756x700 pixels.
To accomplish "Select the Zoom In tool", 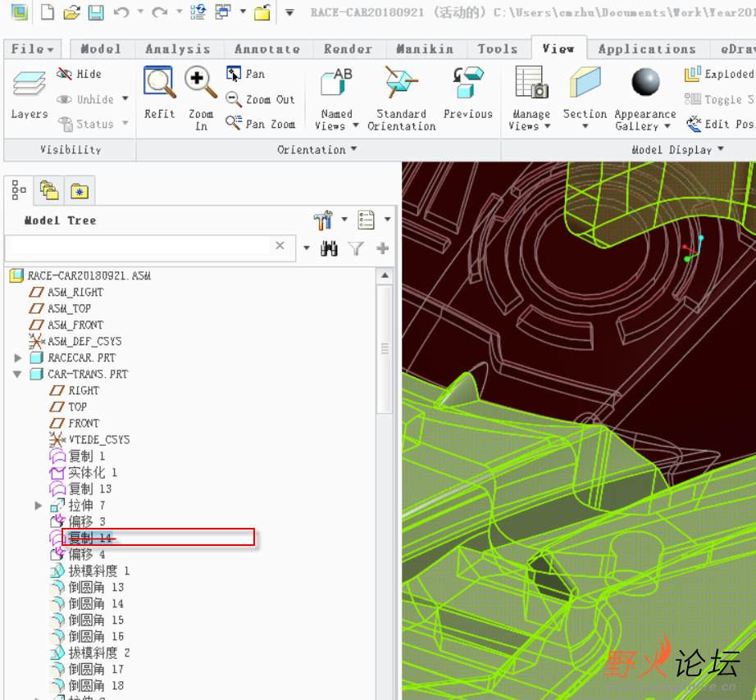I will pos(201,99).
